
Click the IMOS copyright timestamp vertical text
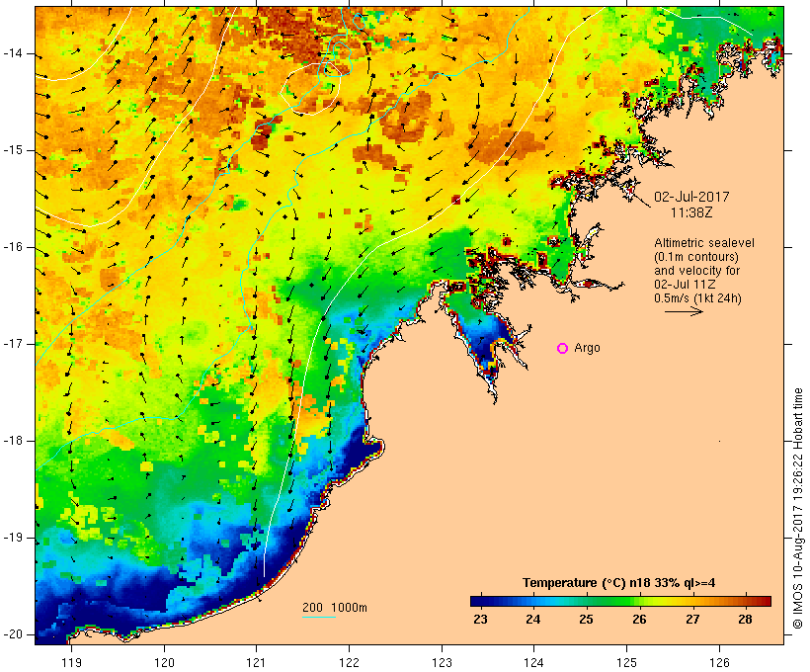click(798, 508)
